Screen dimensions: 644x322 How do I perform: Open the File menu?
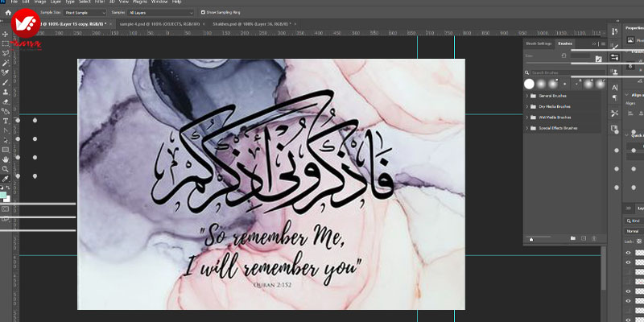coord(14,2)
